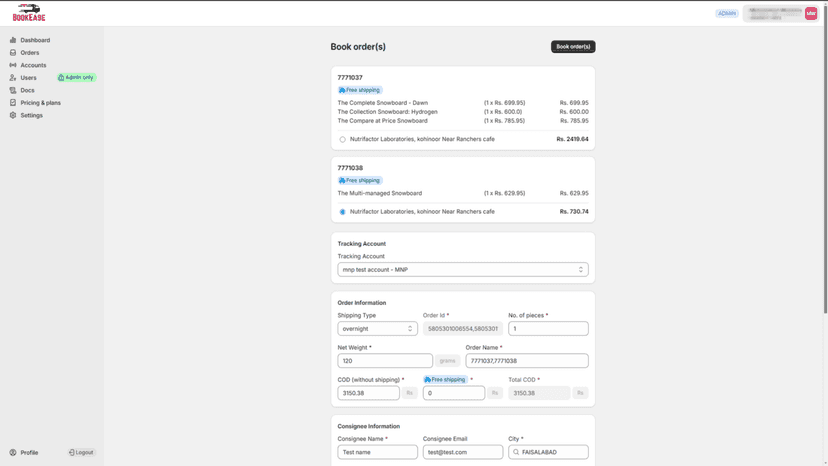Screen dimensions: 828x466
Task: Click the Accounts sidebar icon
Action: point(13,65)
